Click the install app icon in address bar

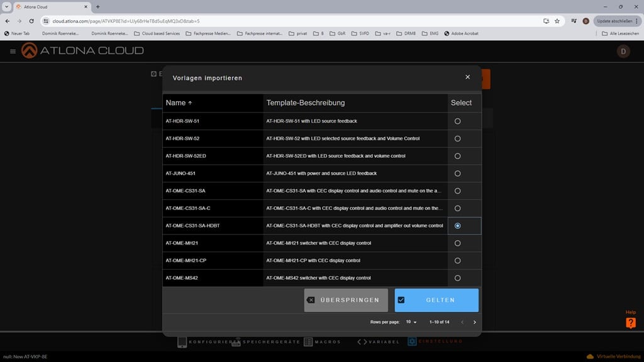point(546,21)
